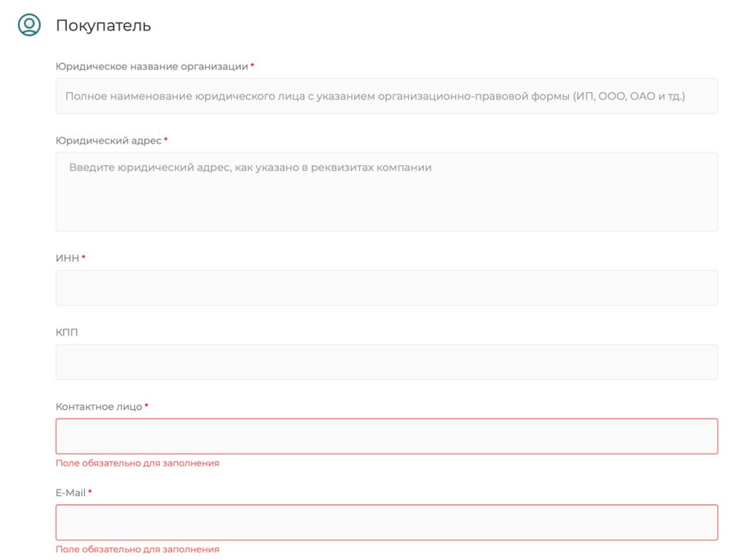Focus the organization legal name field

[387, 96]
